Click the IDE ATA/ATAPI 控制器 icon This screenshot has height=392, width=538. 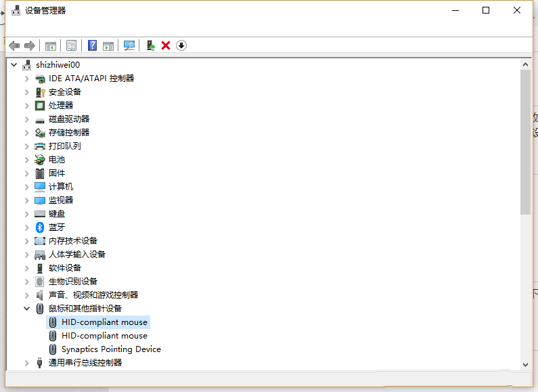[x=40, y=79]
